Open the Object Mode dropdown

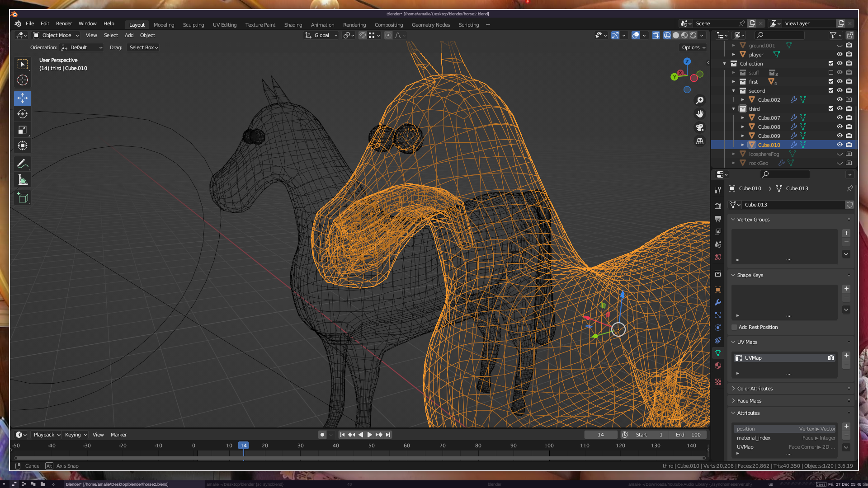[x=56, y=35]
